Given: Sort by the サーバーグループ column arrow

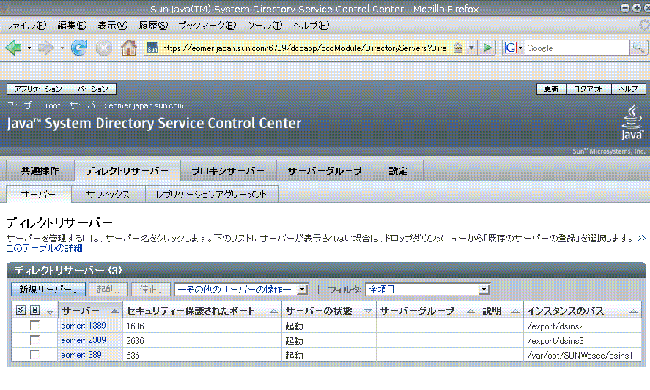Looking at the screenshot, I should point(471,311).
